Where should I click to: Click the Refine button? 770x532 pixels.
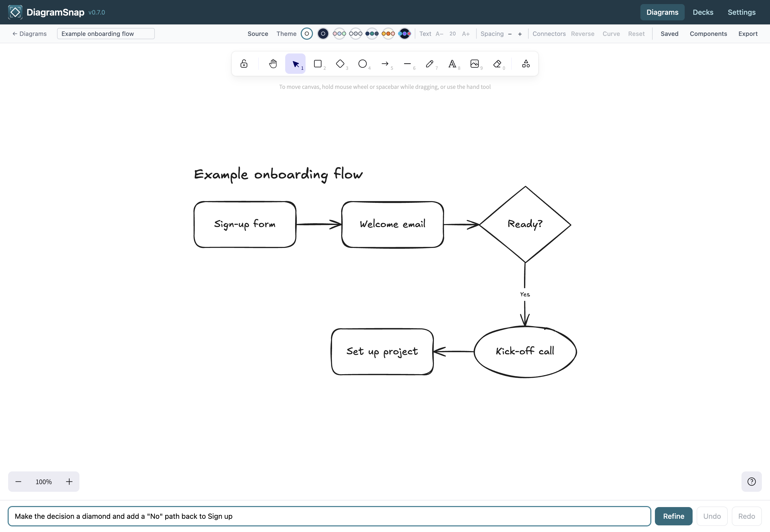(x=673, y=516)
